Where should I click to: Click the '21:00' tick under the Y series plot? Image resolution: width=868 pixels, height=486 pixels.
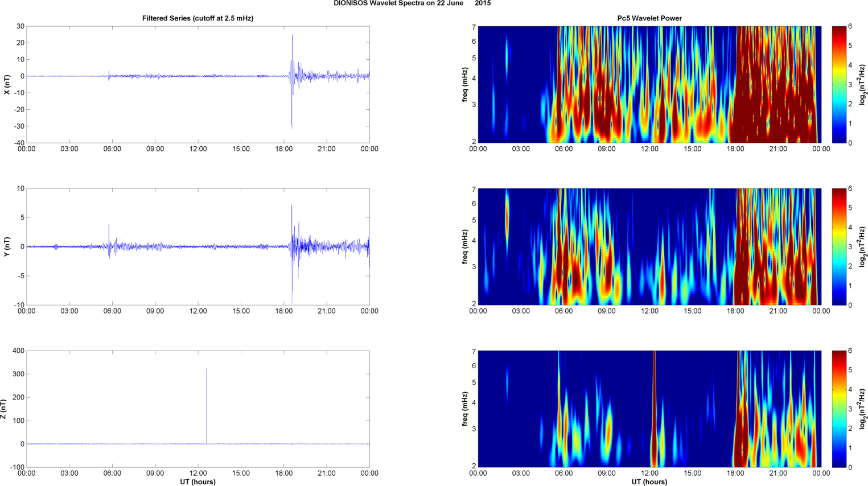pos(327,311)
